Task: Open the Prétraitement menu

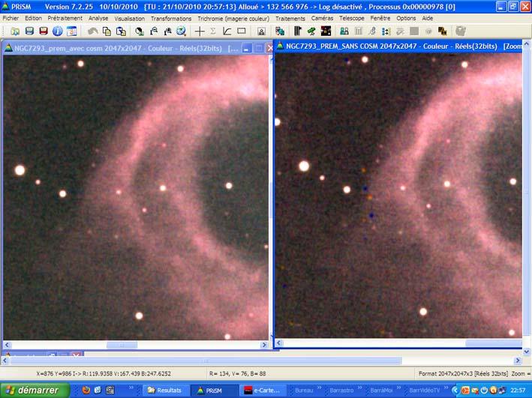Action: [65, 18]
